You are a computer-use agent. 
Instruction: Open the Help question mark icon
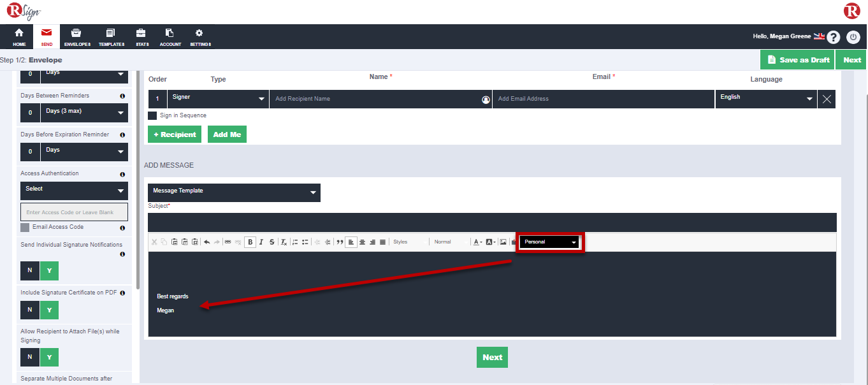834,37
